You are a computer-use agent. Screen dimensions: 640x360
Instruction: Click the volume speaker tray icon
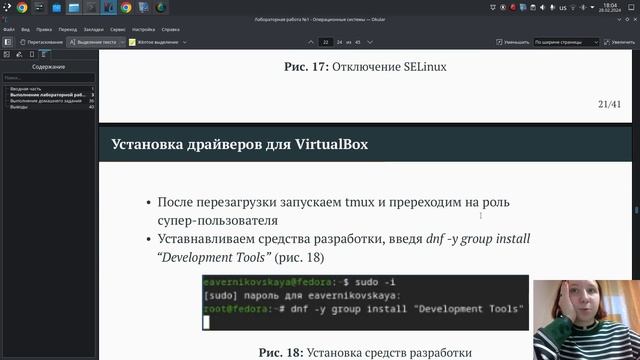pyautogui.click(x=542, y=7)
